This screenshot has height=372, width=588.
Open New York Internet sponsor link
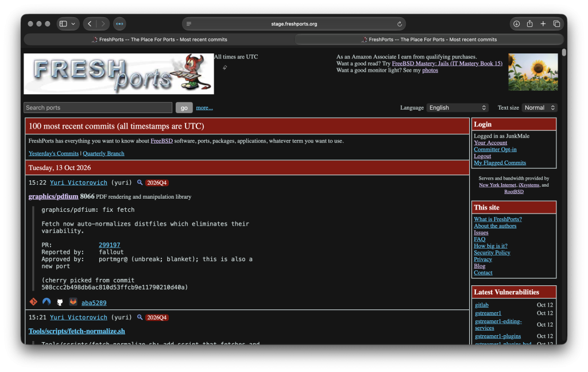pos(497,185)
